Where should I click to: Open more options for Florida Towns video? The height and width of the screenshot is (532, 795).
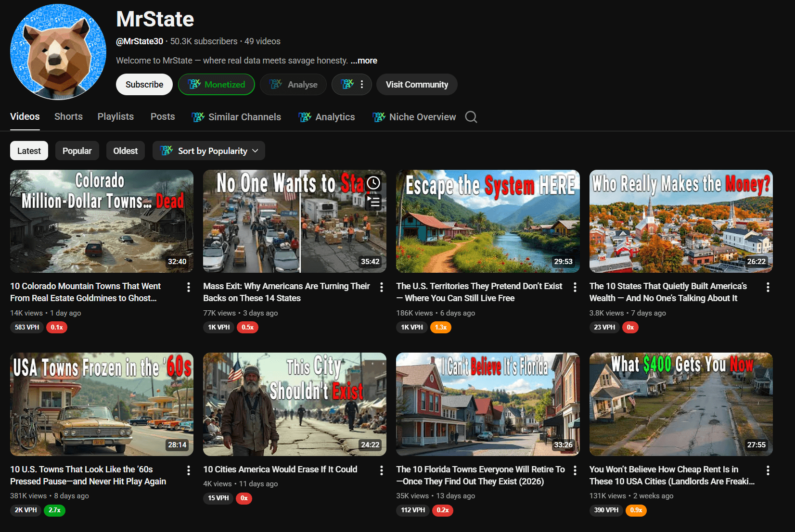[575, 470]
